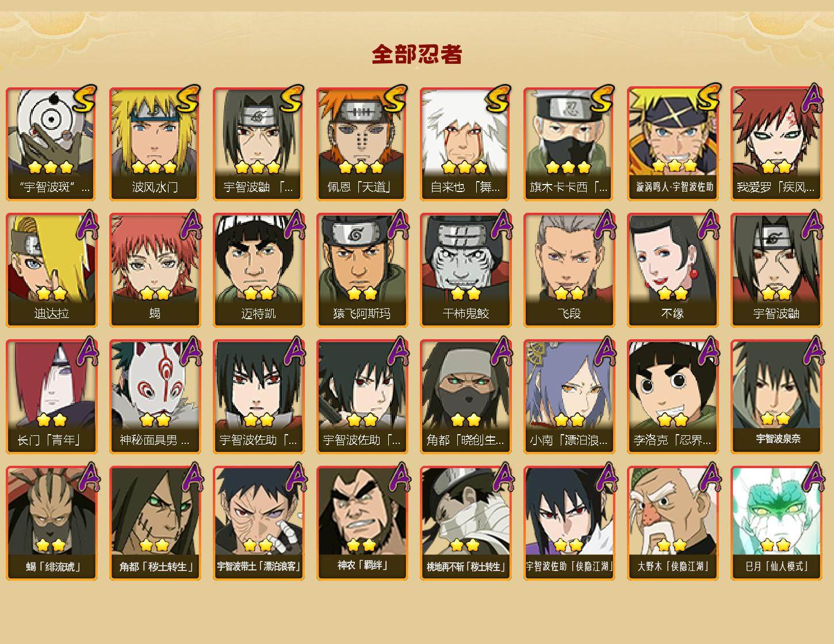The width and height of the screenshot is (834, 644).
Task: Click the 宇智波带土「漂泊浪客」 card
Action: click(259, 523)
